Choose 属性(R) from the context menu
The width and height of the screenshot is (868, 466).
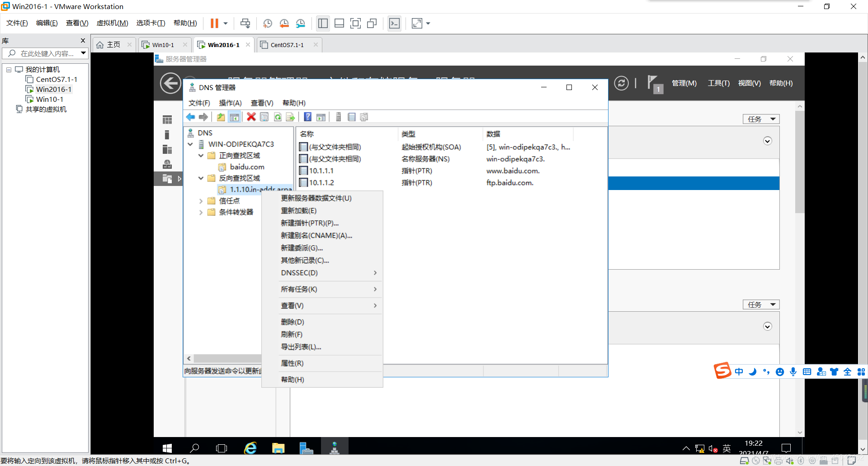click(x=322, y=363)
